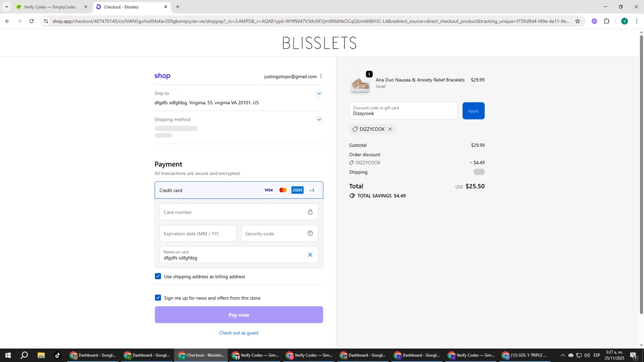
Task: Go back to previous page
Action: point(7,21)
